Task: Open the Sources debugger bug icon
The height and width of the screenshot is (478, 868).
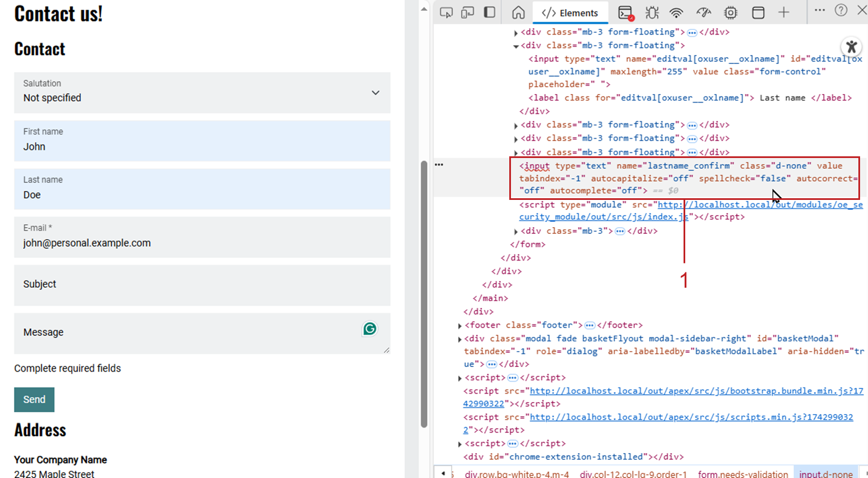Action: click(652, 12)
